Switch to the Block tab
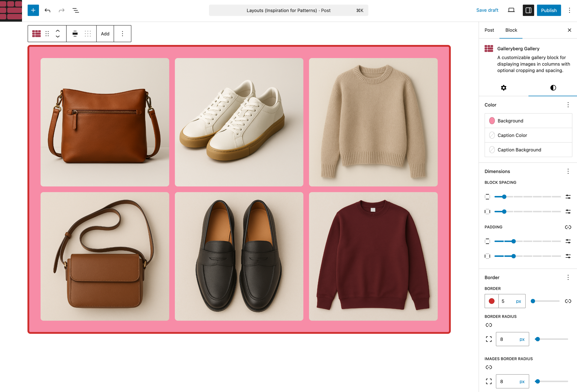 point(511,30)
